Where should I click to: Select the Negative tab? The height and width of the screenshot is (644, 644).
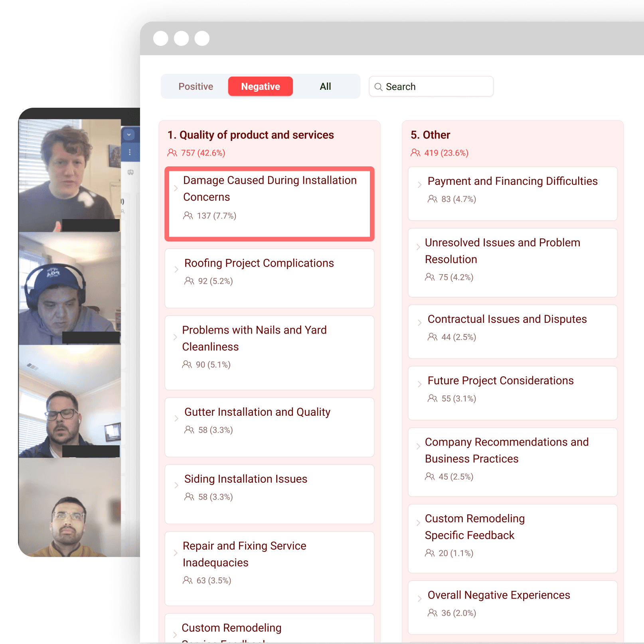click(x=261, y=87)
